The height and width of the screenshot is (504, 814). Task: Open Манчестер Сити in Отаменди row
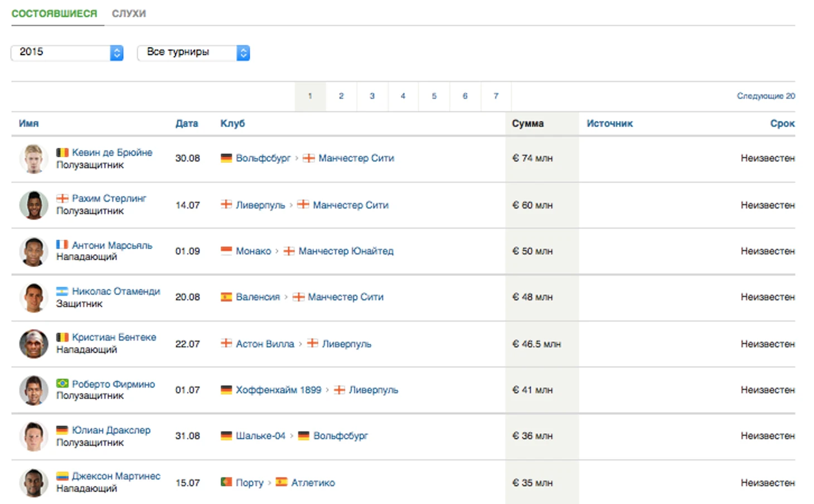(x=346, y=297)
